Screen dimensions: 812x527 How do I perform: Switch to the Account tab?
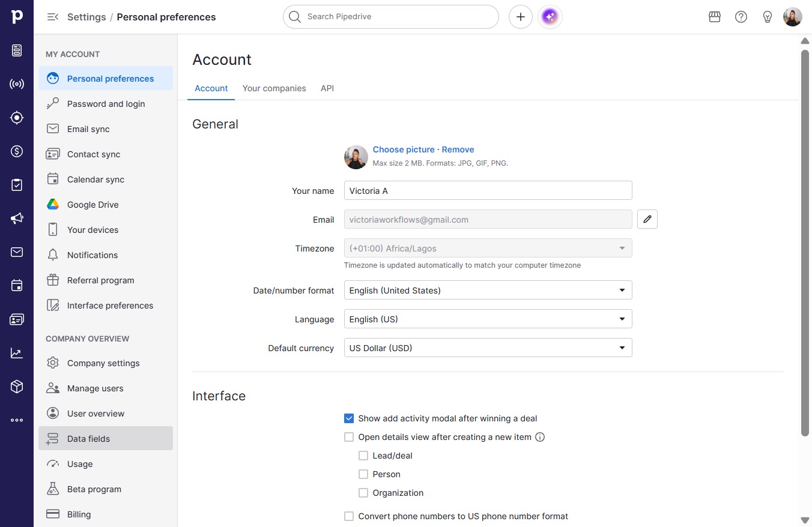[x=211, y=88]
